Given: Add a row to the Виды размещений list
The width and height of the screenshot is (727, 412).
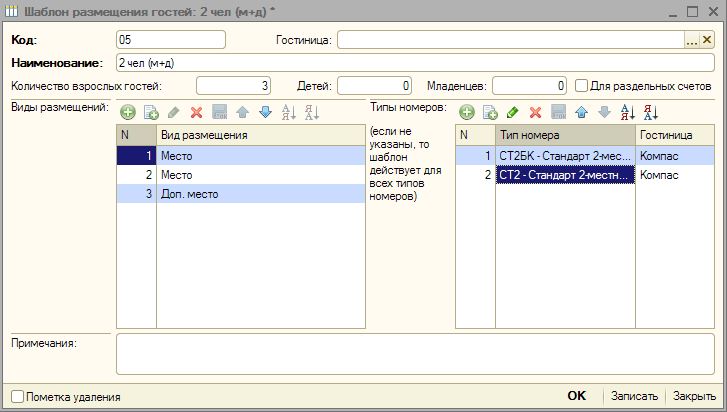Looking at the screenshot, I should click(128, 112).
